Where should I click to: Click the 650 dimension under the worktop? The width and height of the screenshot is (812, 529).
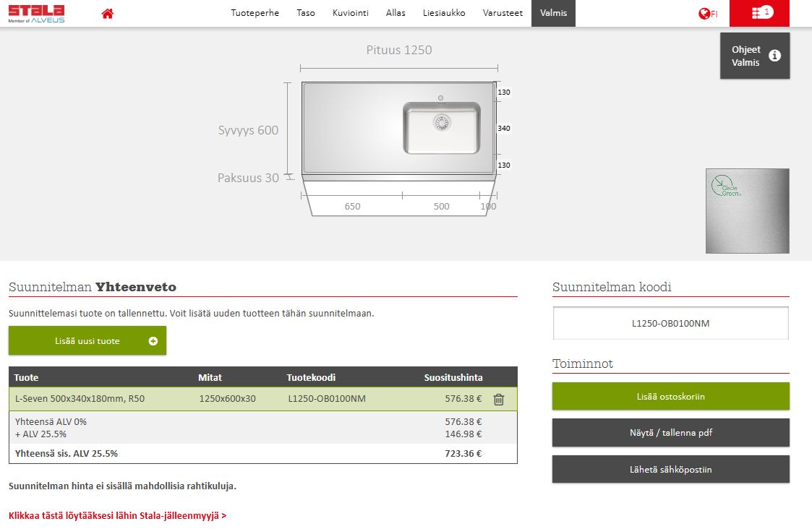[352, 207]
